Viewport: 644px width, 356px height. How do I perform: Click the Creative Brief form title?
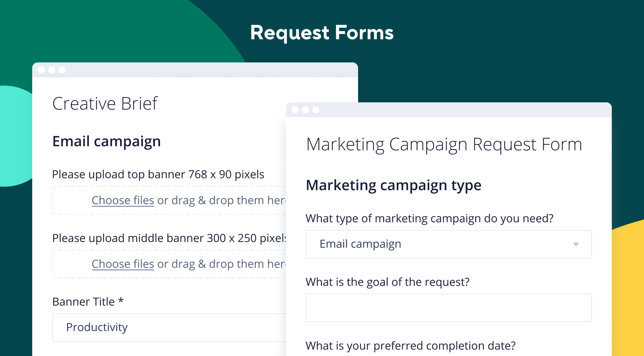[105, 104]
